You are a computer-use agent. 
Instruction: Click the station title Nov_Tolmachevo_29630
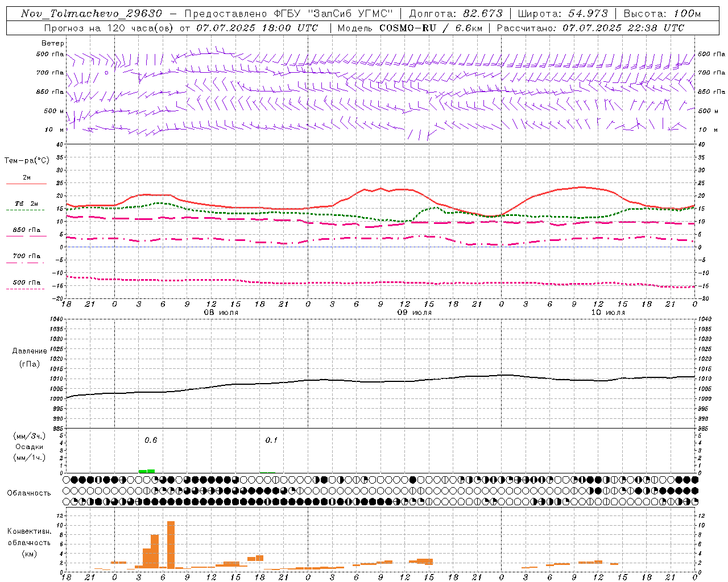click(92, 14)
